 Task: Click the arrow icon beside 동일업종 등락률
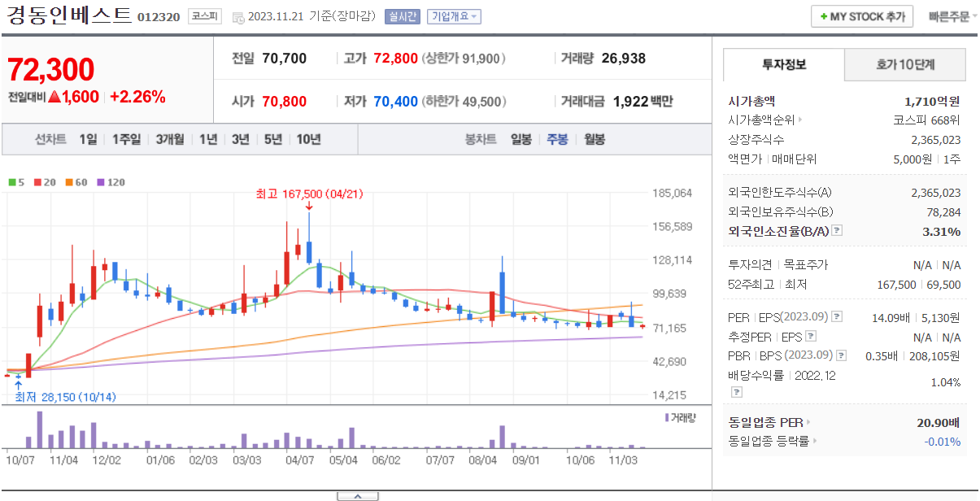815,442
